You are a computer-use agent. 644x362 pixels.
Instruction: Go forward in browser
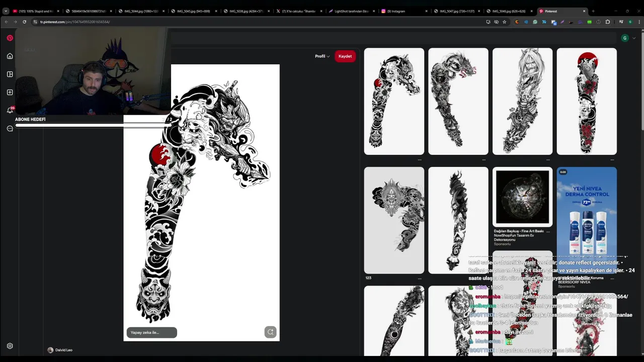[x=15, y=22]
